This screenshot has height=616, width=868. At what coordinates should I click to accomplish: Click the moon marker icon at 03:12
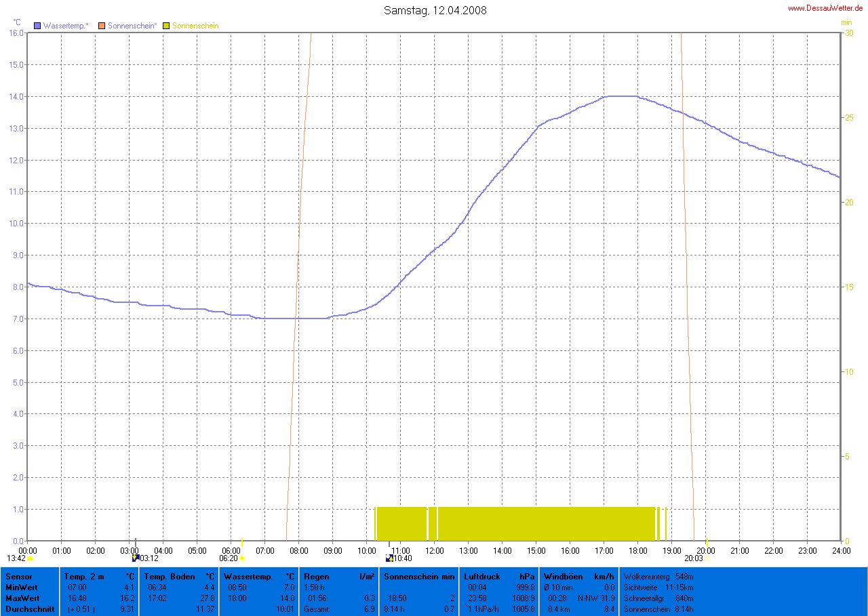136,558
